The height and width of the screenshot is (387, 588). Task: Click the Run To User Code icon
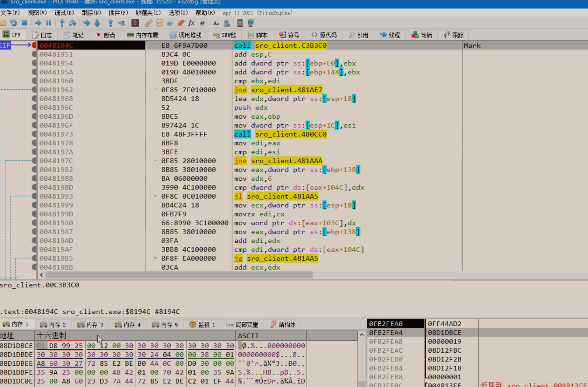[x=122, y=23]
